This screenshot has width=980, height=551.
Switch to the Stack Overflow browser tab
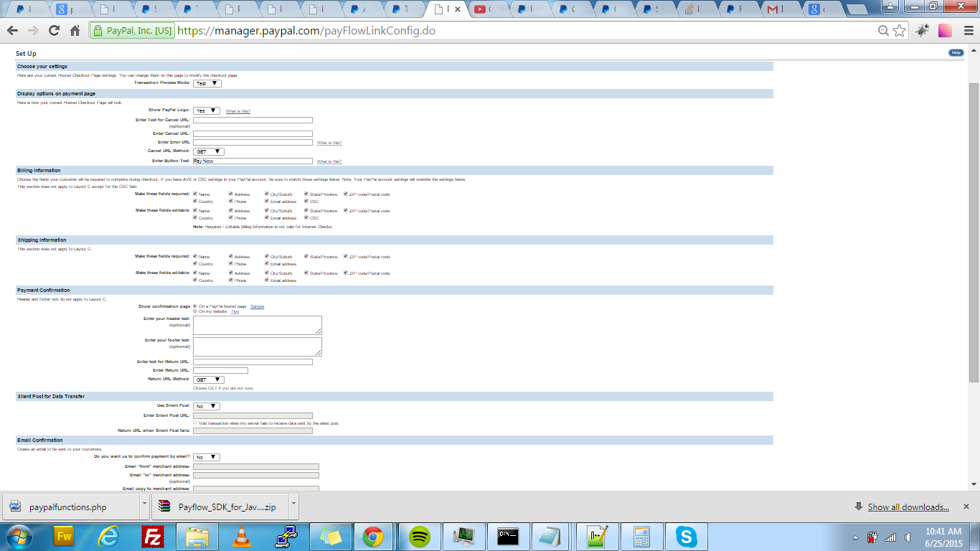click(695, 9)
